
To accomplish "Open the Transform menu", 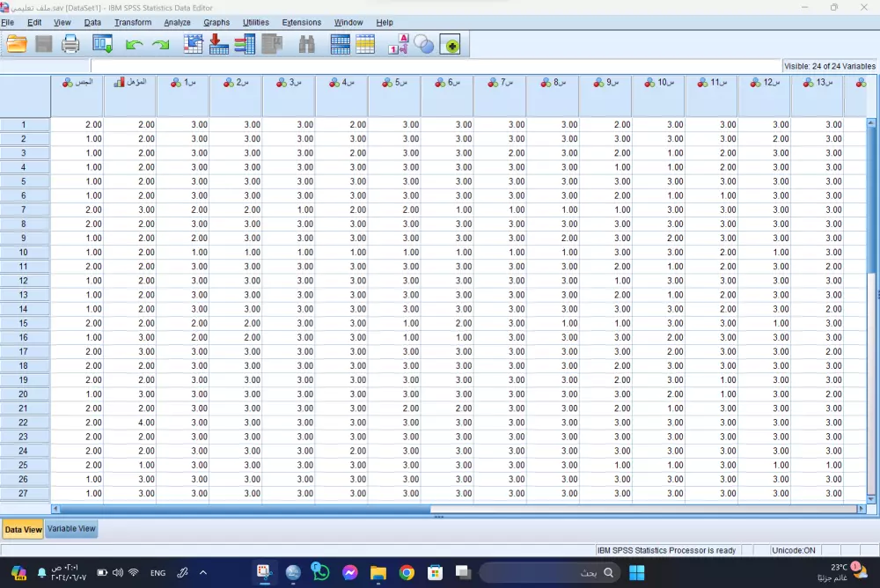I will click(133, 22).
